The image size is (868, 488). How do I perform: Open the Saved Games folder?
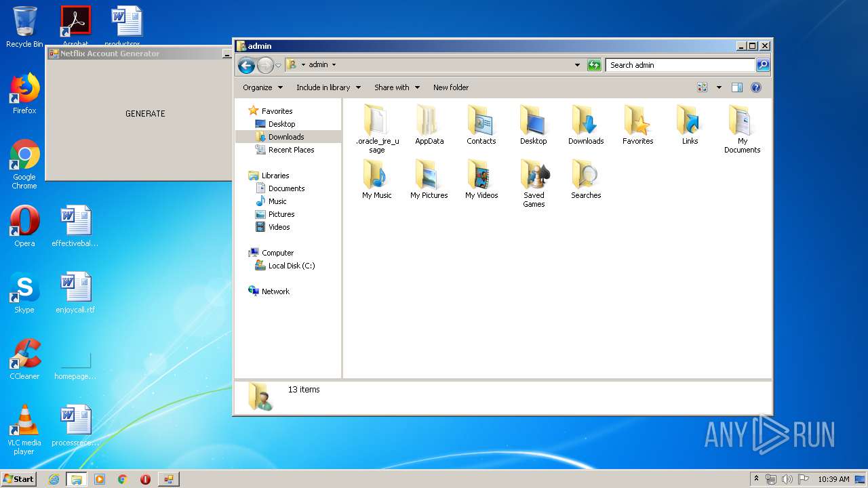pyautogui.click(x=534, y=183)
